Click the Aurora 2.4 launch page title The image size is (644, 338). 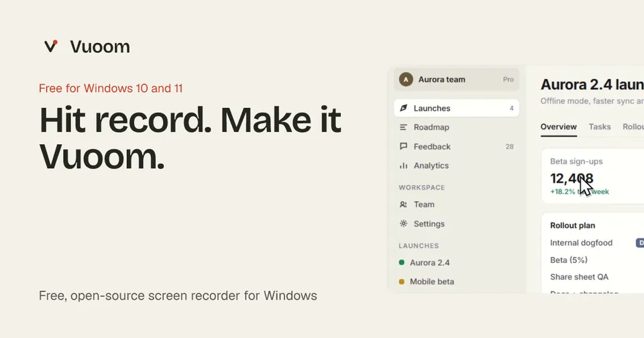click(x=592, y=84)
